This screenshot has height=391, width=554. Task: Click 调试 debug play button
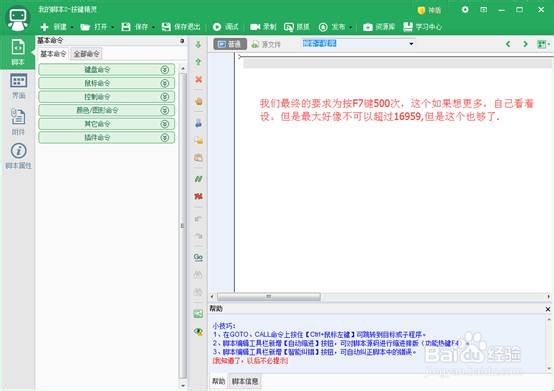click(x=226, y=27)
